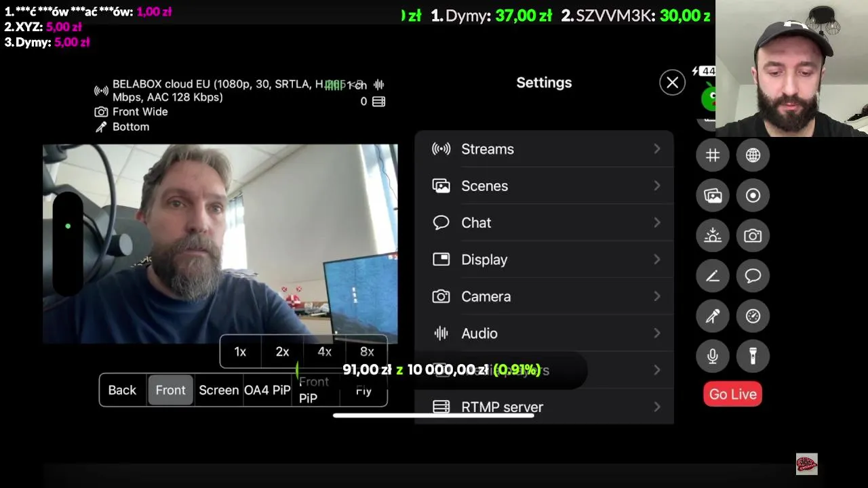Select the draw pencil icon
Viewport: 868px width, 488px height.
click(713, 276)
